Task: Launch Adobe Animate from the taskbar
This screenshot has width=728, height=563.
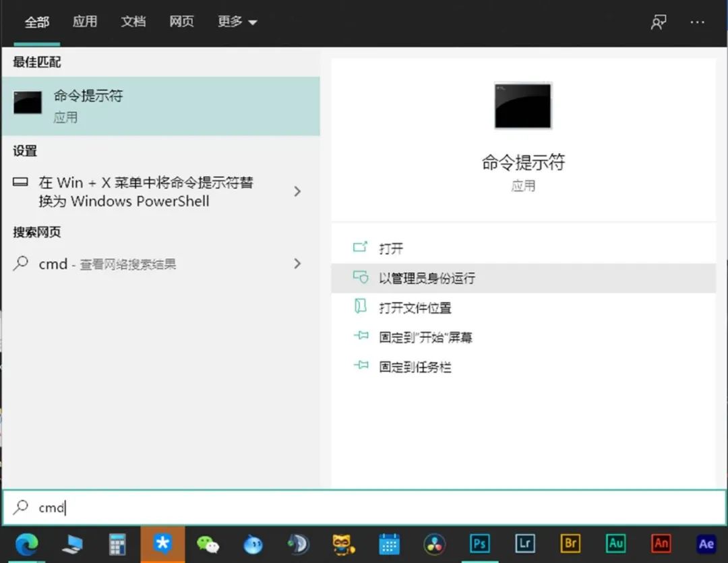Action: 661,544
